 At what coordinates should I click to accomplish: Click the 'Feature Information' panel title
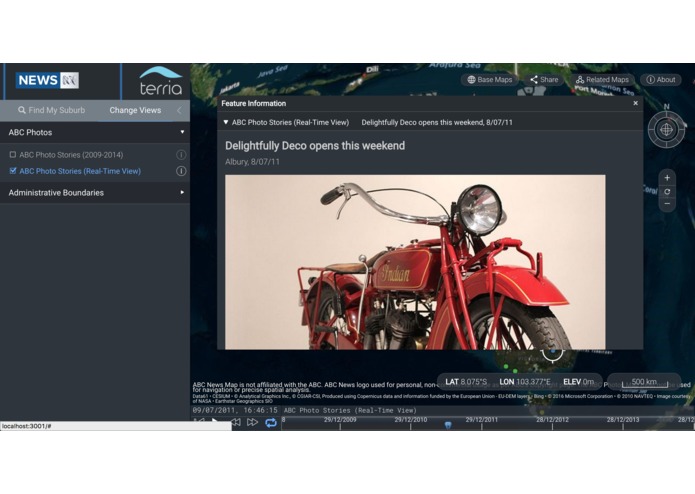tap(254, 103)
